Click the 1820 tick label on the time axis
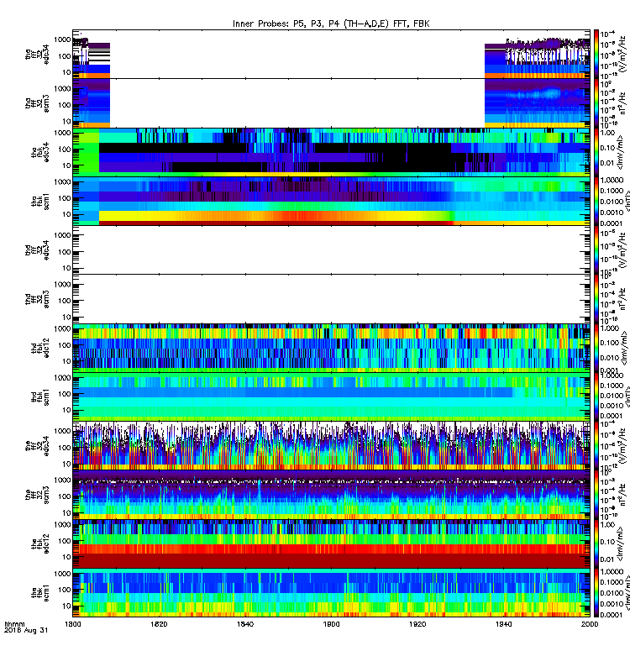Image resolution: width=630 pixels, height=672 pixels. point(159,624)
